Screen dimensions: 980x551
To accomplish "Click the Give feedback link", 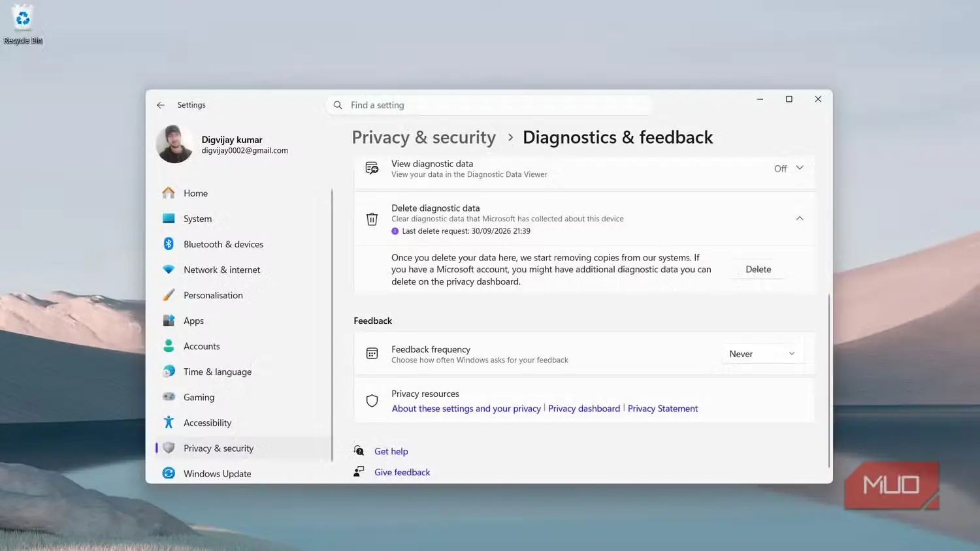I will [x=402, y=472].
